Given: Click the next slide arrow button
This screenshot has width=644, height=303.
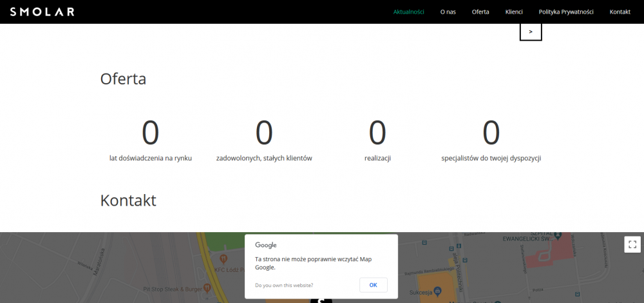Looking at the screenshot, I should (531, 32).
